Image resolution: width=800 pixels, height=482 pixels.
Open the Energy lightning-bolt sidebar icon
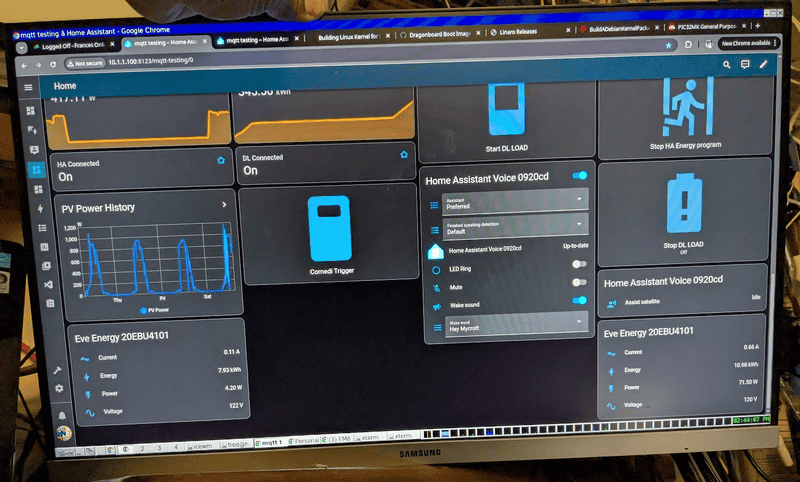pos(40,209)
